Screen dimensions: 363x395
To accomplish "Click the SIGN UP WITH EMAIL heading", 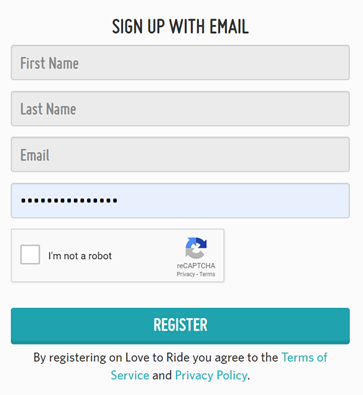I will (180, 27).
